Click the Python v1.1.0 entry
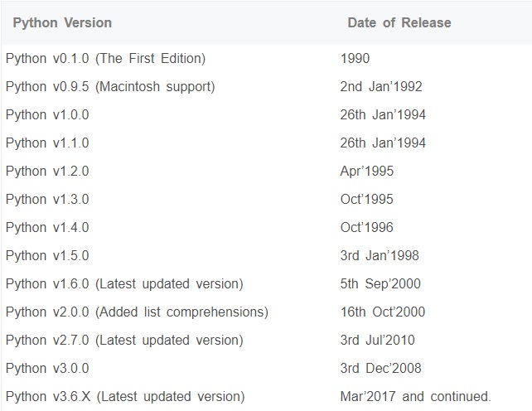Image resolution: width=532 pixels, height=411 pixels. pyautogui.click(x=47, y=143)
